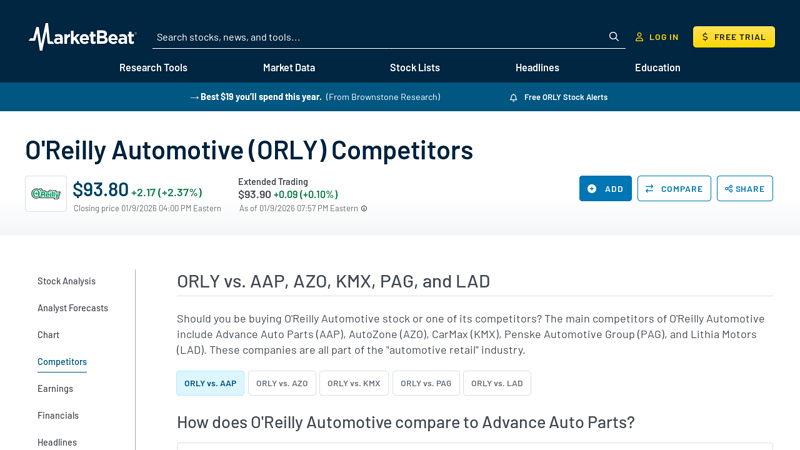Open the Log In link
This screenshot has width=800, height=450.
pyautogui.click(x=657, y=37)
